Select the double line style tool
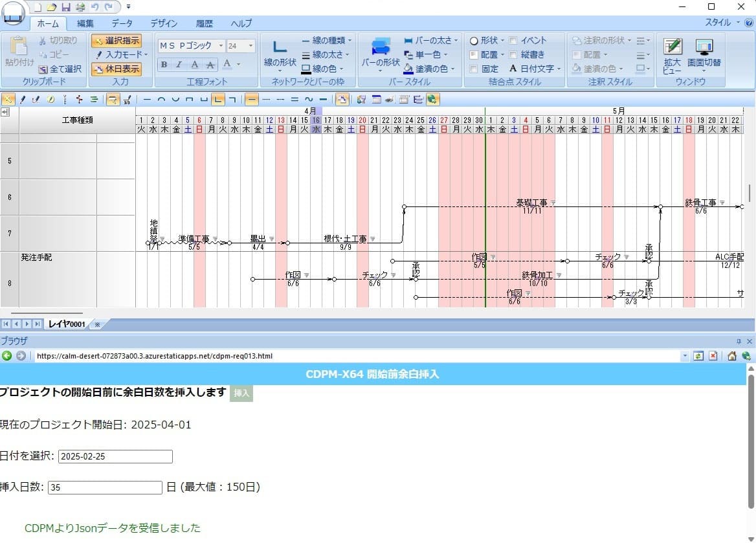 click(294, 100)
